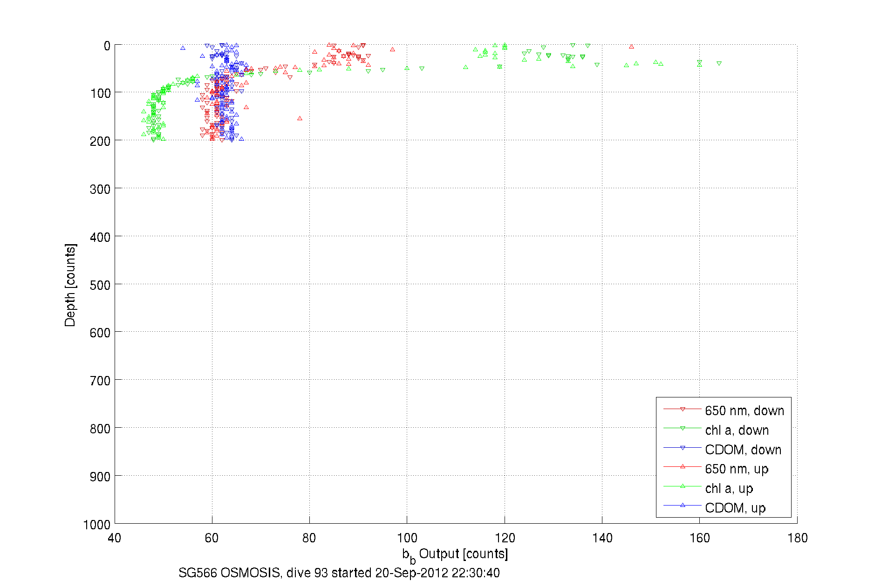Click the x-axis tick label 140
The width and height of the screenshot is (881, 588).
coord(602,538)
